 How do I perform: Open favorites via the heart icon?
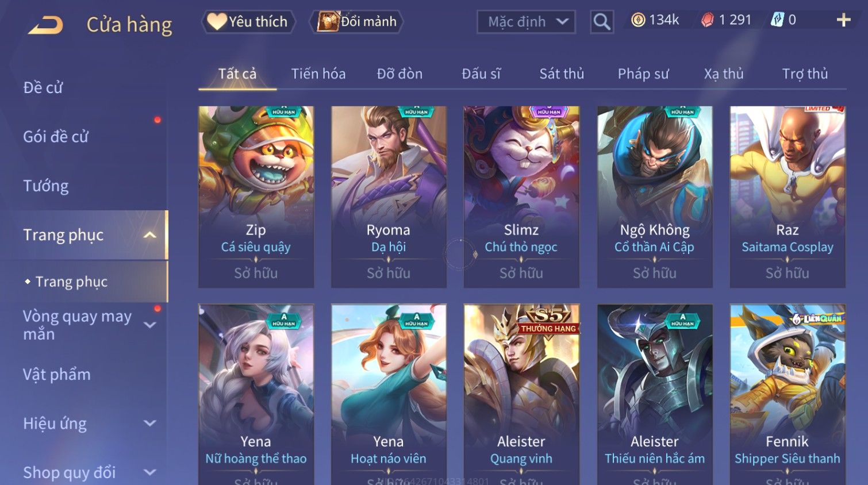click(x=217, y=22)
